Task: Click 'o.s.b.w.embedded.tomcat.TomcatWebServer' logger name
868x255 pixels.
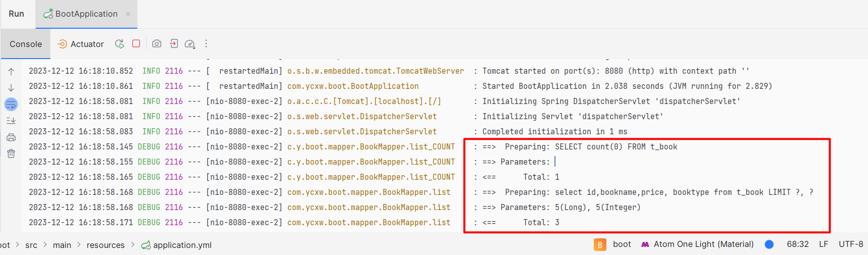Action: pos(376,71)
